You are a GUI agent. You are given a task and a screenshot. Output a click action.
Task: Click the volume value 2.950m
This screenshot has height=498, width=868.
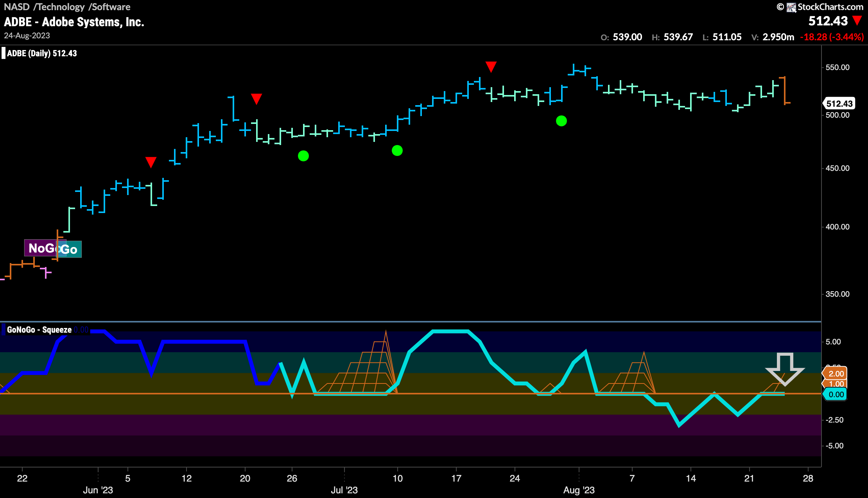point(778,37)
